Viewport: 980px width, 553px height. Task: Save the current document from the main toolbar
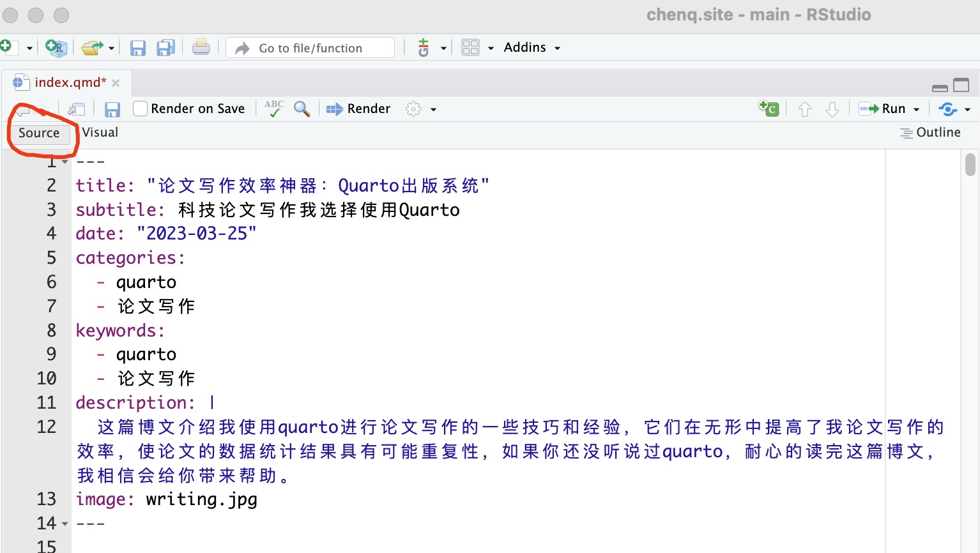coord(137,48)
